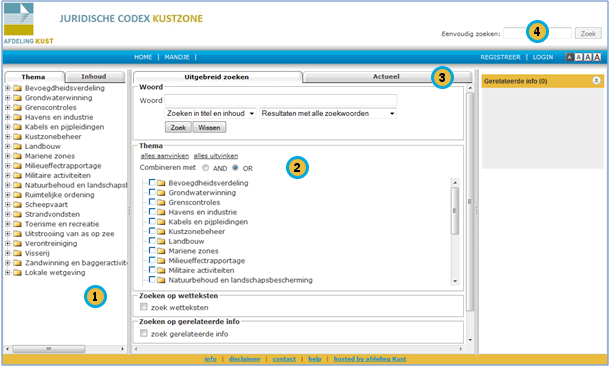609x366 pixels.
Task: Click the Ruimtelijke ordening folder icon
Action: 17,195
